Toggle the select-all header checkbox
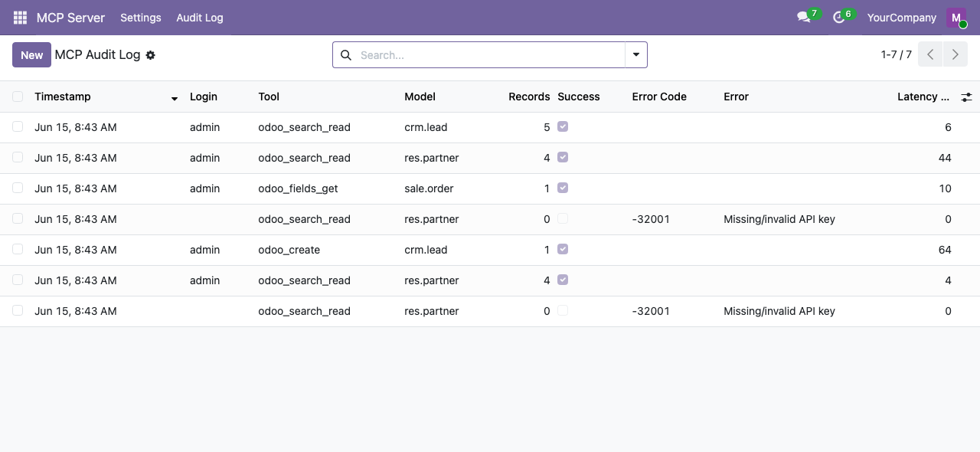Viewport: 980px width, 452px height. coord(18,97)
